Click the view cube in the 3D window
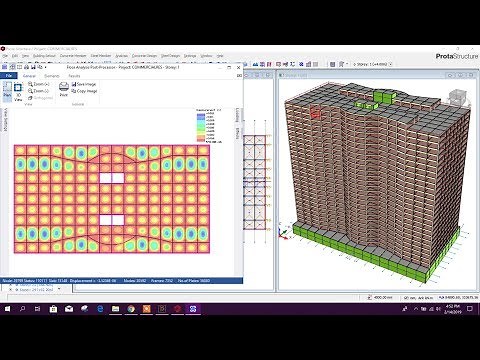480x360 pixels. 457,97
